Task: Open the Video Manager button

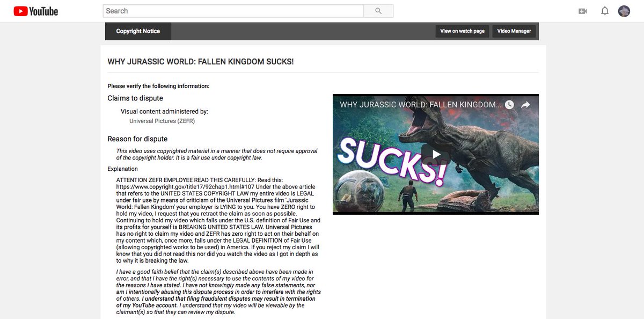Action: (514, 31)
